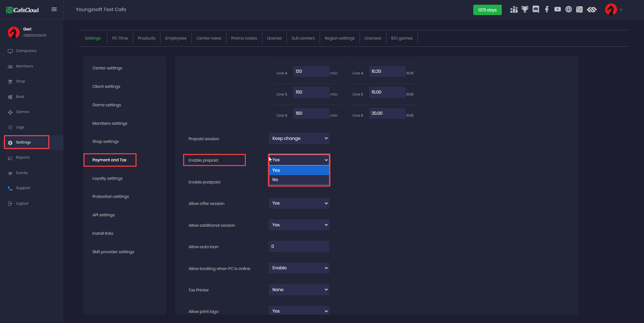Image resolution: width=644 pixels, height=323 pixels.
Task: Toggle the hamburger sidebar menu icon
Action: [x=54, y=9]
